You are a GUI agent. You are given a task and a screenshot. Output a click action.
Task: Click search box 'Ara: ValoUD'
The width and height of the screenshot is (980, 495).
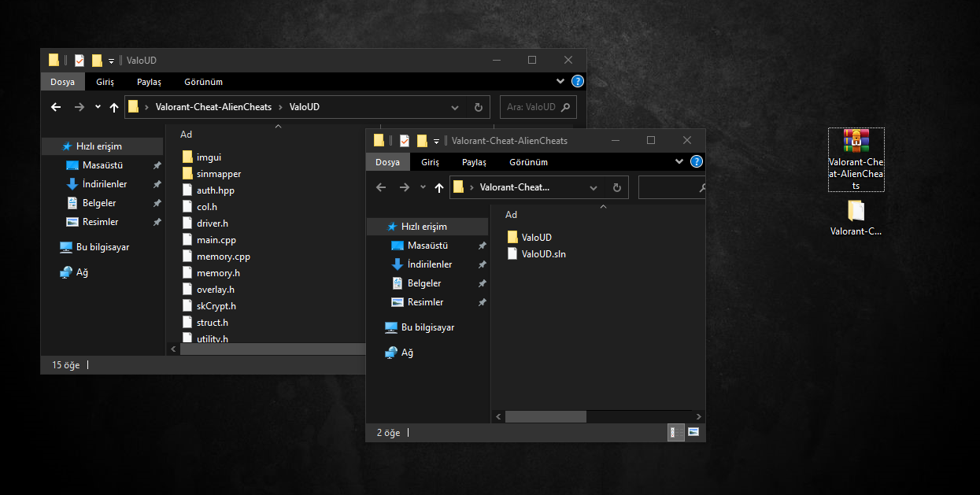point(538,107)
